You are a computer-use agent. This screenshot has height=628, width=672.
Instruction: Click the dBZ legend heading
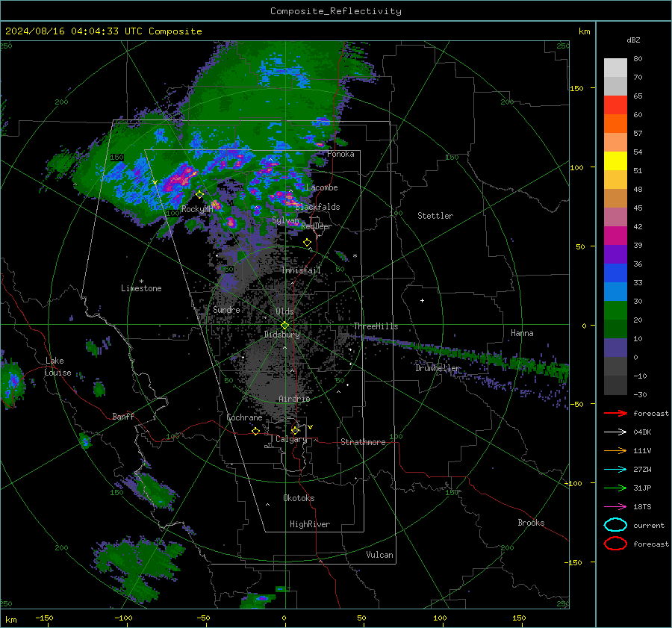[633, 40]
